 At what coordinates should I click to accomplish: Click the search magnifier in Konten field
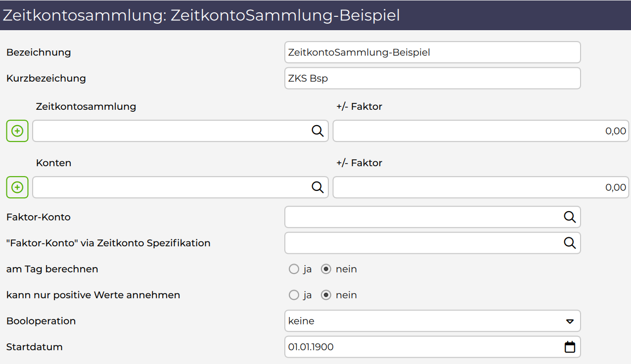317,187
